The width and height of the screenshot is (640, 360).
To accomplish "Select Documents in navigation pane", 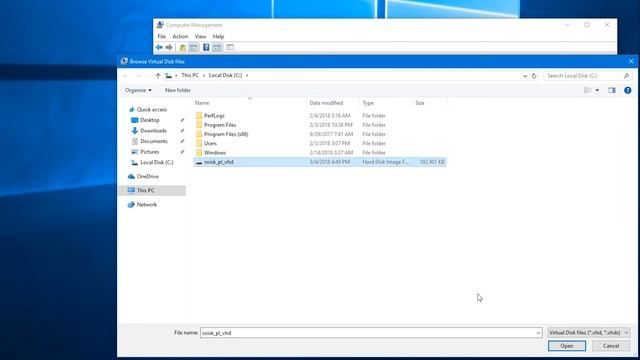I will coord(150,141).
